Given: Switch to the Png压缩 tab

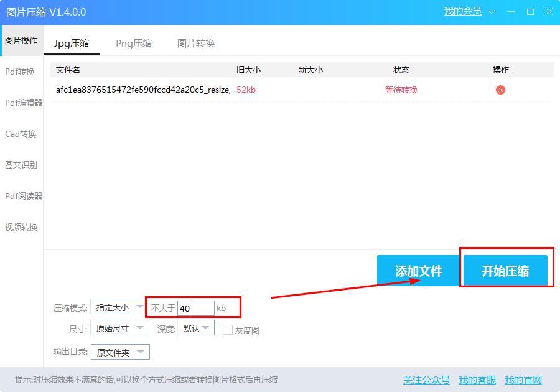Looking at the screenshot, I should click(133, 44).
